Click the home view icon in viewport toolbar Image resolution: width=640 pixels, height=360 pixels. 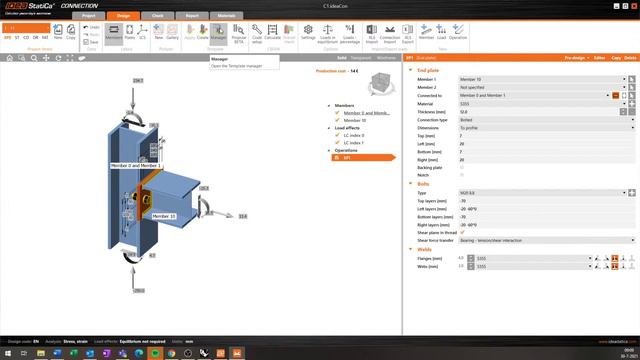9,58
